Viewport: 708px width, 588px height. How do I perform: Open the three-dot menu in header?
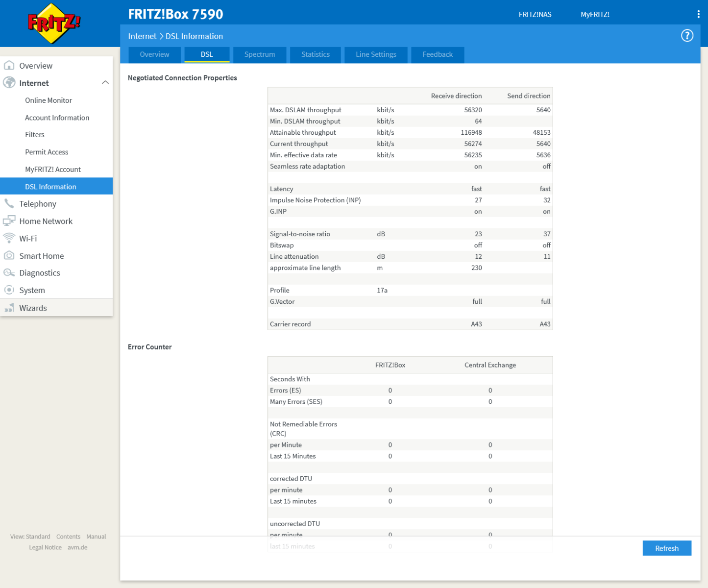[698, 14]
